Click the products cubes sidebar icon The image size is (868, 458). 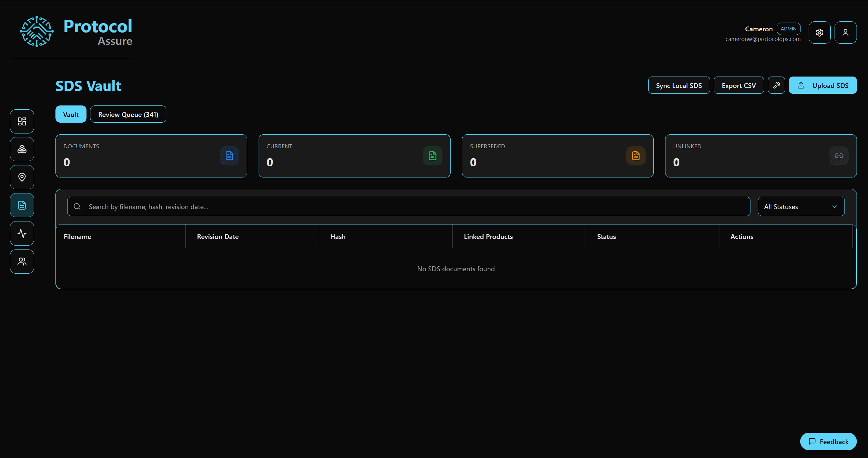pyautogui.click(x=22, y=149)
